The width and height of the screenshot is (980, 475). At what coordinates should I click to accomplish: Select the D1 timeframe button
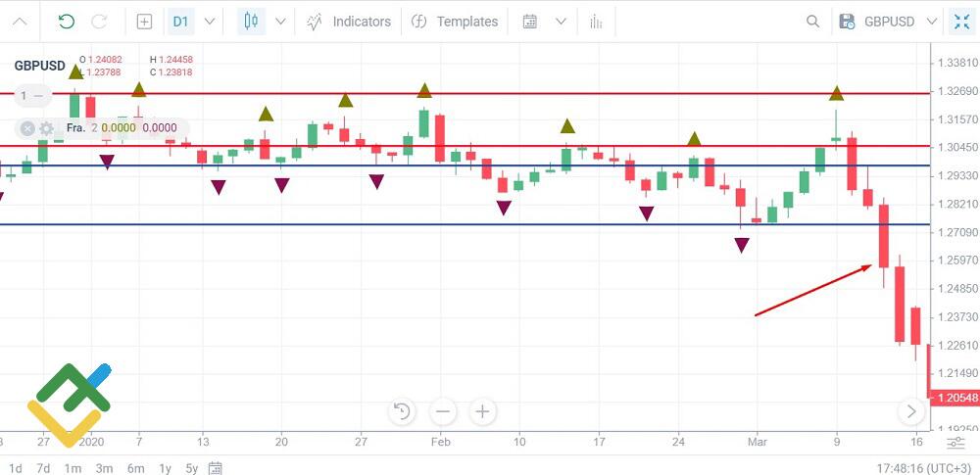180,22
